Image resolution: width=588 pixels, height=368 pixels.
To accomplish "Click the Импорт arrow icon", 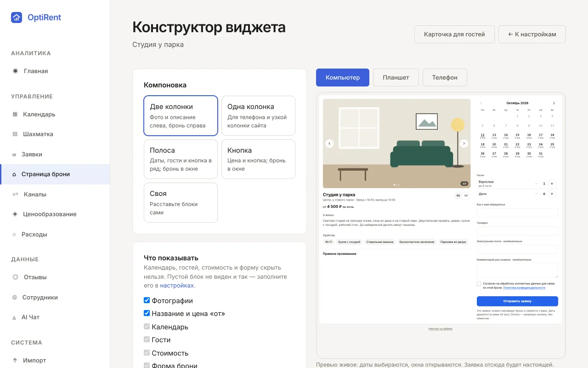I will point(15,360).
